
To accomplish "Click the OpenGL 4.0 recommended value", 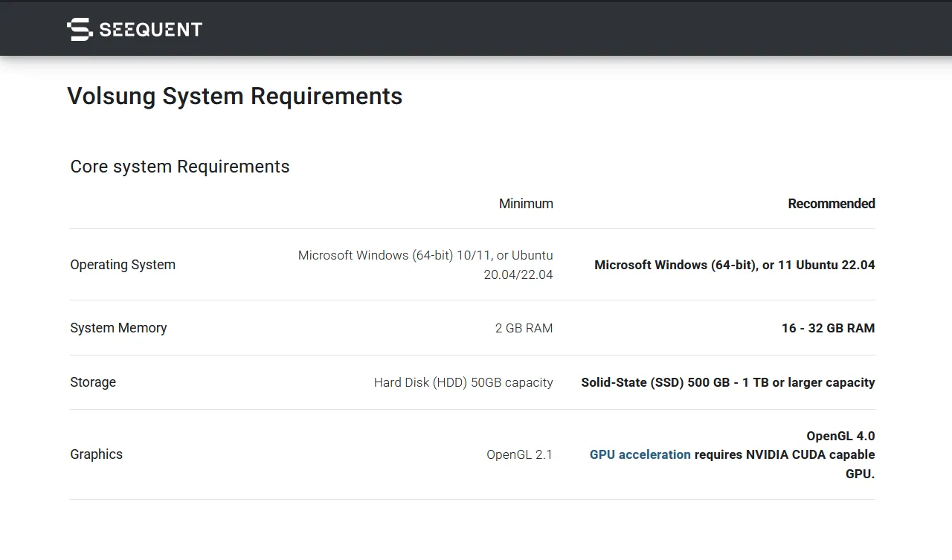I will pyautogui.click(x=840, y=436).
